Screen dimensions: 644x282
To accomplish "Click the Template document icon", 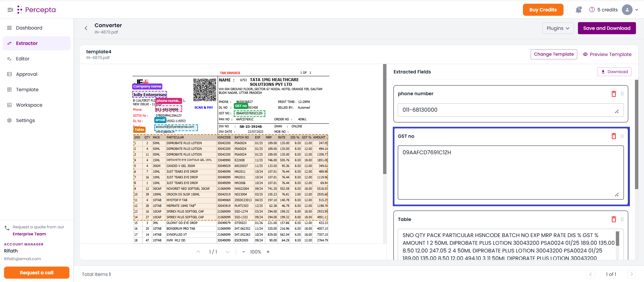I will point(9,90).
